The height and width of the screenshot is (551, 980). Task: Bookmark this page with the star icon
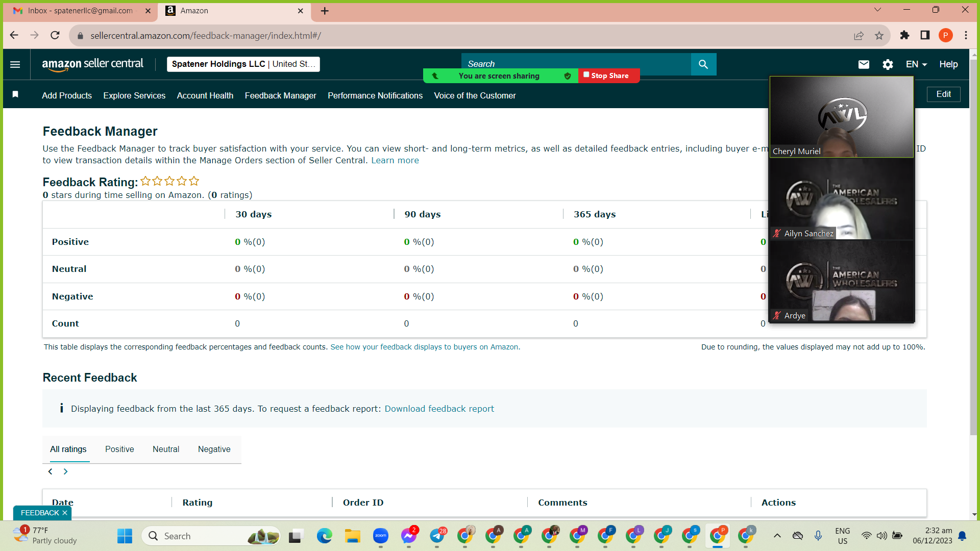(x=879, y=35)
